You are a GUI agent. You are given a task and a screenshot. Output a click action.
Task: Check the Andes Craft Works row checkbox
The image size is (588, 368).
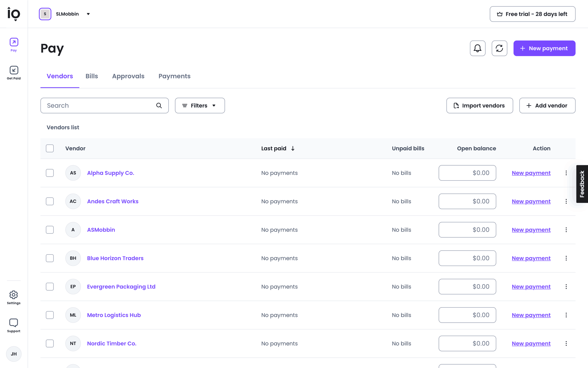coord(50,201)
